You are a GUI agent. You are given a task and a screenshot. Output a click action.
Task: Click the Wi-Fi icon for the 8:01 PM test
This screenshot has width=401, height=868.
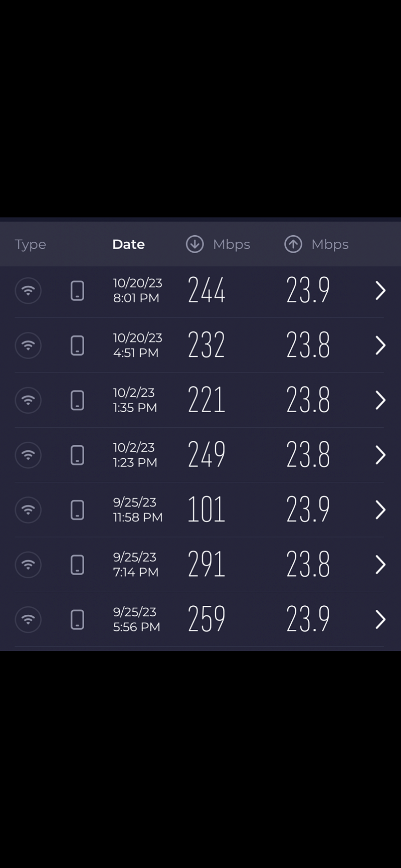click(28, 290)
